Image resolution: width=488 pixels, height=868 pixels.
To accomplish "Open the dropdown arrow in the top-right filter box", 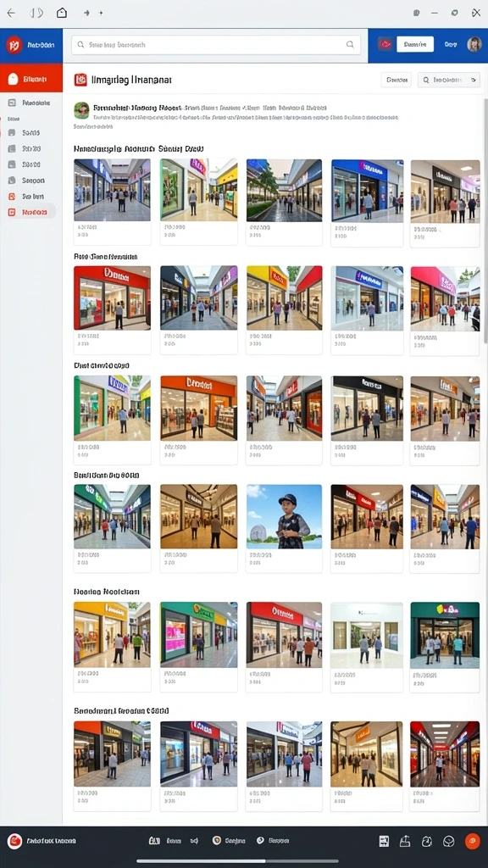I will [473, 81].
